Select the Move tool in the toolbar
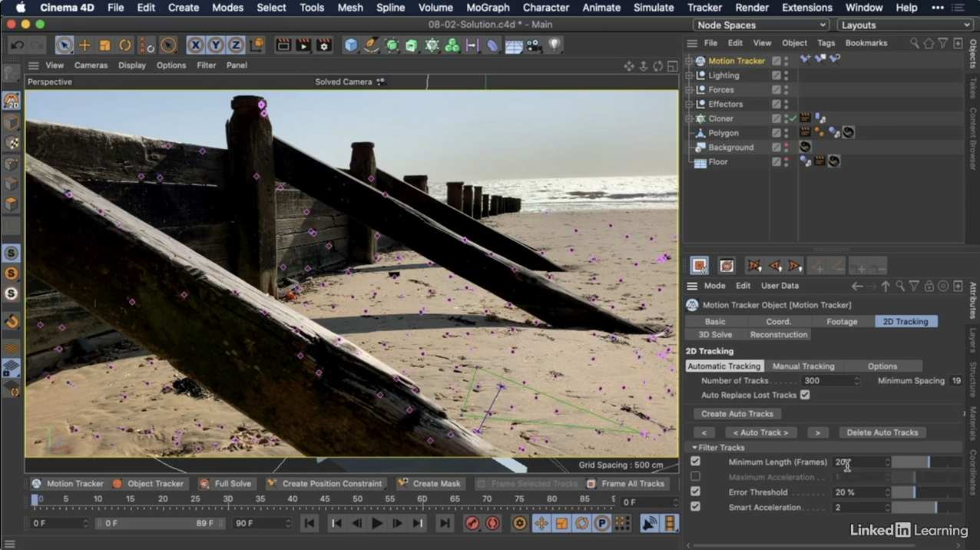The height and width of the screenshot is (550, 980). click(x=85, y=45)
